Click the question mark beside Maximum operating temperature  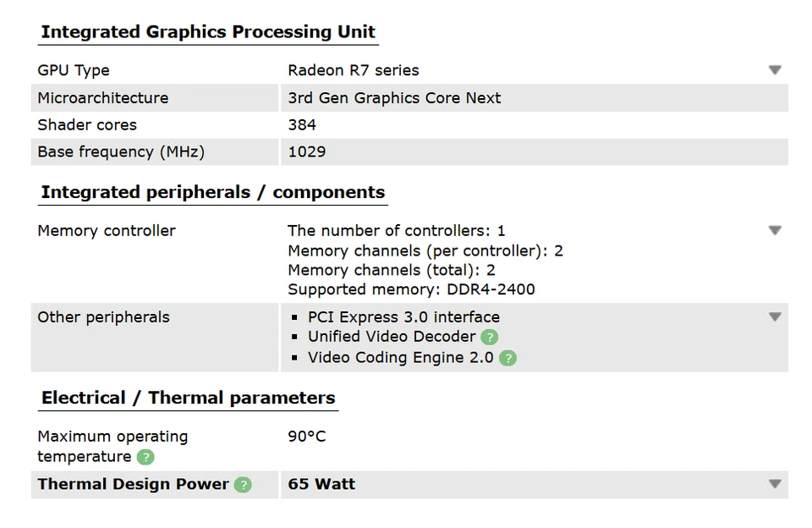pyautogui.click(x=146, y=458)
